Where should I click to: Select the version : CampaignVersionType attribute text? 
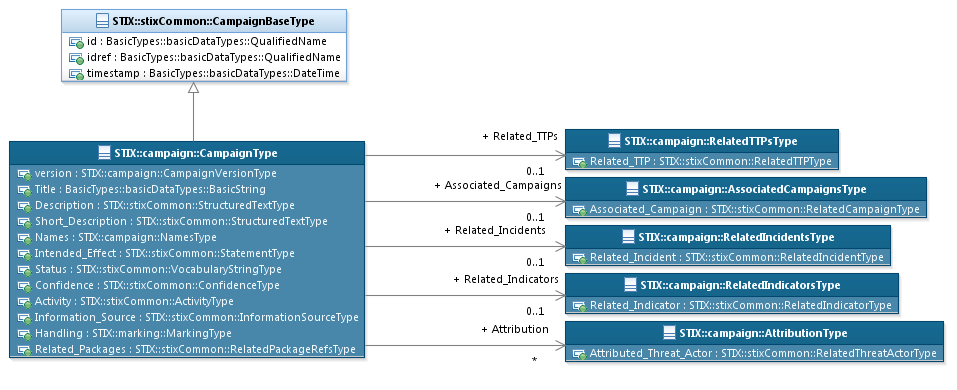point(156,173)
